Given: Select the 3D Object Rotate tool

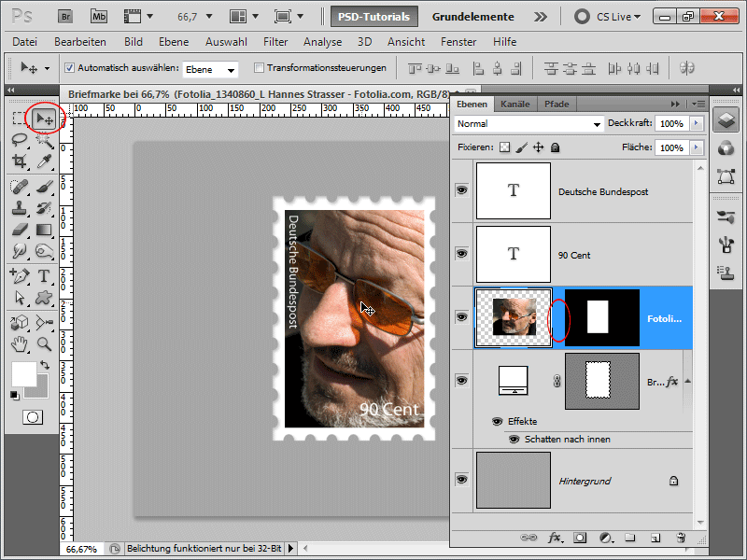Looking at the screenshot, I should 19,322.
